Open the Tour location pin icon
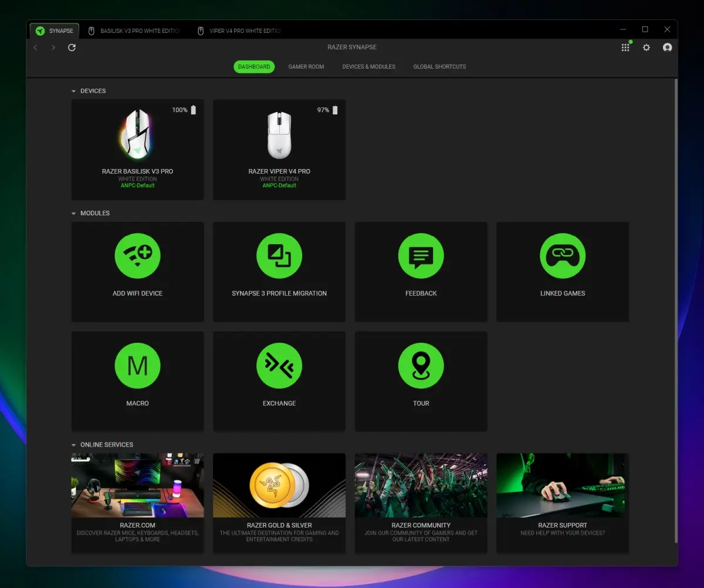Screen dimensions: 704x588 (421, 366)
